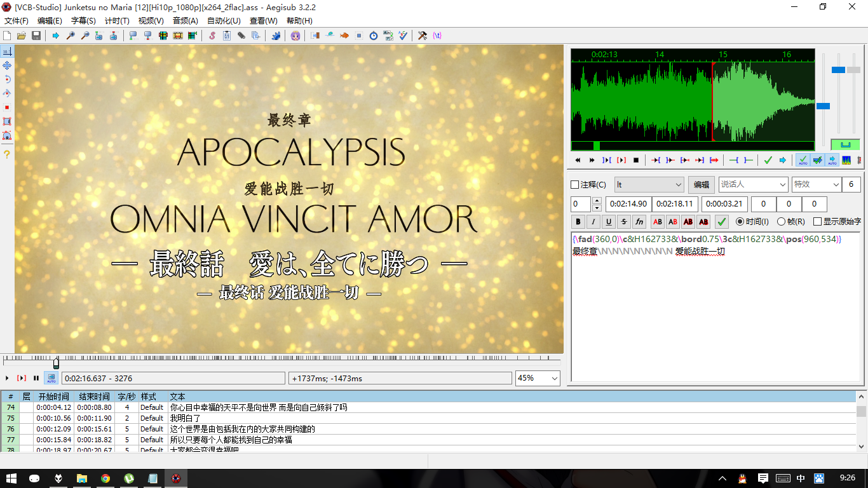This screenshot has width=868, height=488.
Task: Open the attachments paperclip icon
Action: (x=241, y=36)
